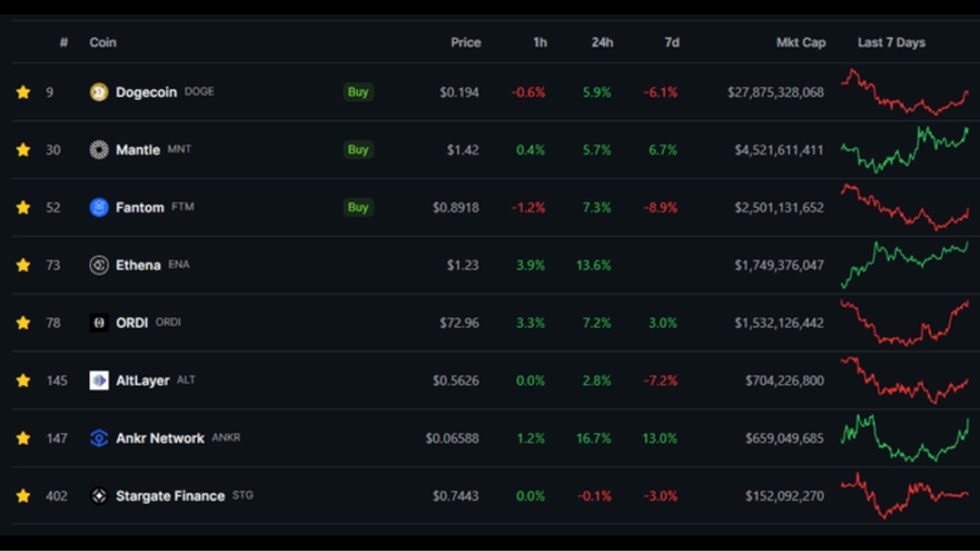Image resolution: width=980 pixels, height=551 pixels.
Task: Click the Stargate Finance logo icon
Action: pos(99,496)
